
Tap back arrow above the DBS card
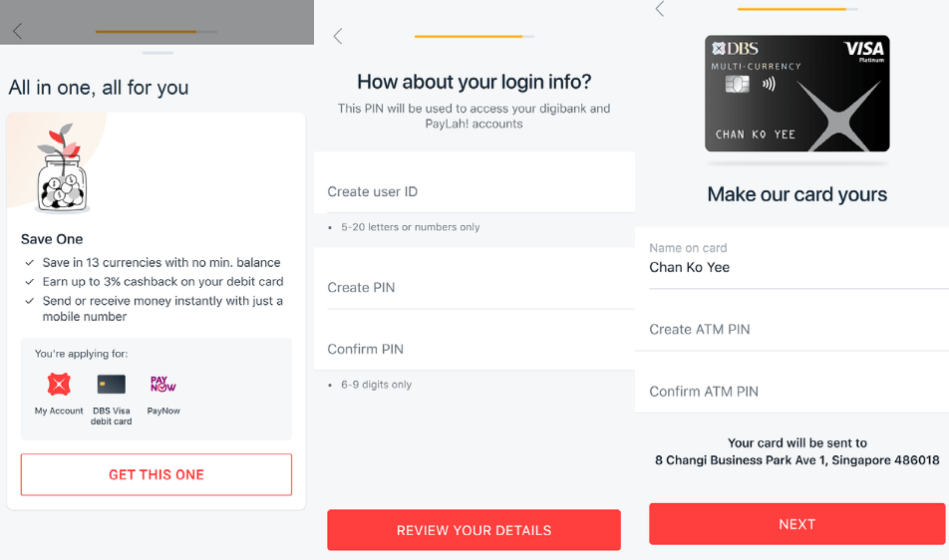tap(659, 9)
